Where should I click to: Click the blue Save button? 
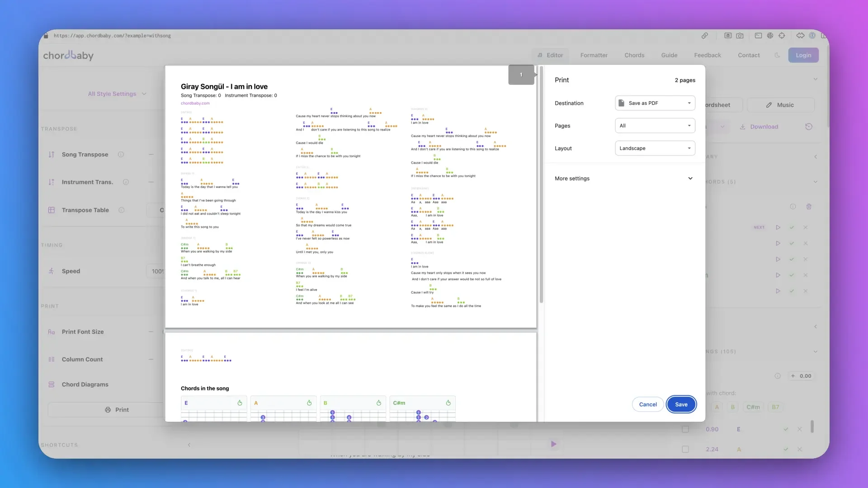pos(681,404)
